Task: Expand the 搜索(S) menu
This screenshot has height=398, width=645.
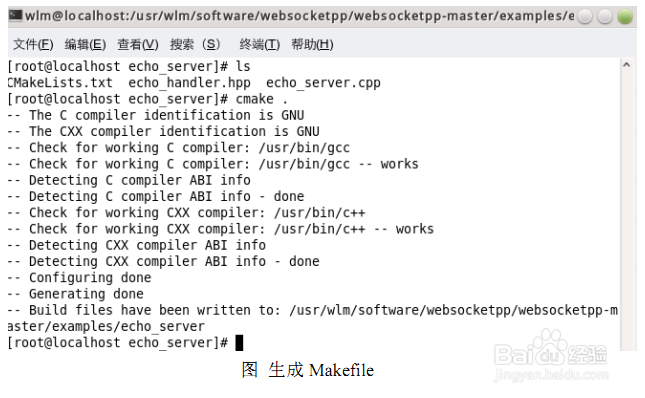Action: point(195,44)
